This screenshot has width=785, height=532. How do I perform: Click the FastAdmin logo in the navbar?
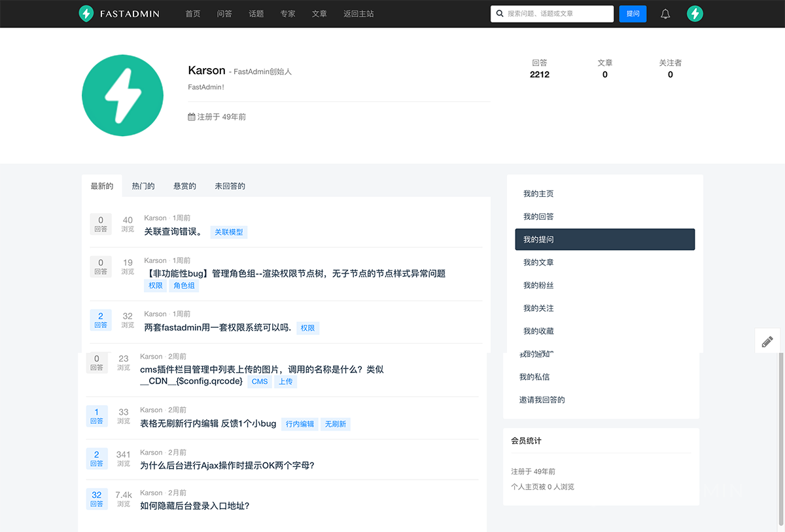[118, 14]
